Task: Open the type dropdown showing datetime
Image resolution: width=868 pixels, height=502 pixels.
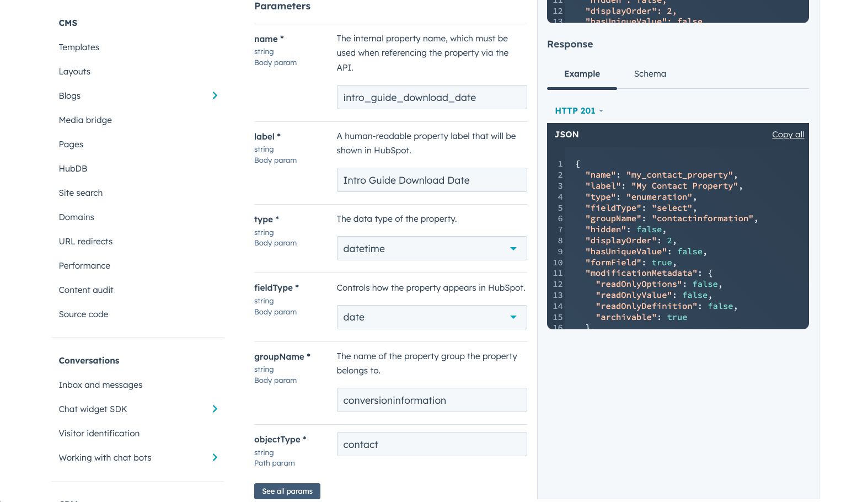Action: pos(432,248)
